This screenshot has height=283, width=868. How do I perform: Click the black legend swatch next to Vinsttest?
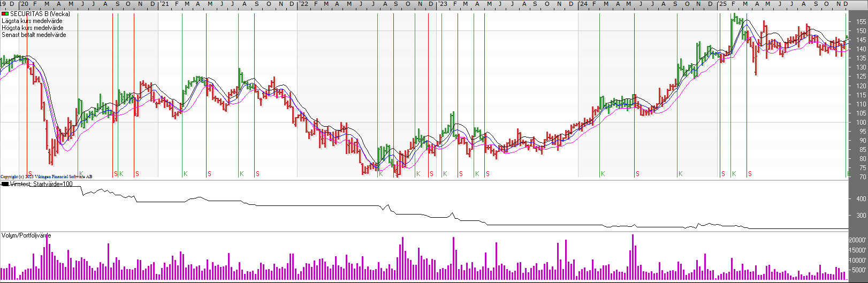point(5,184)
